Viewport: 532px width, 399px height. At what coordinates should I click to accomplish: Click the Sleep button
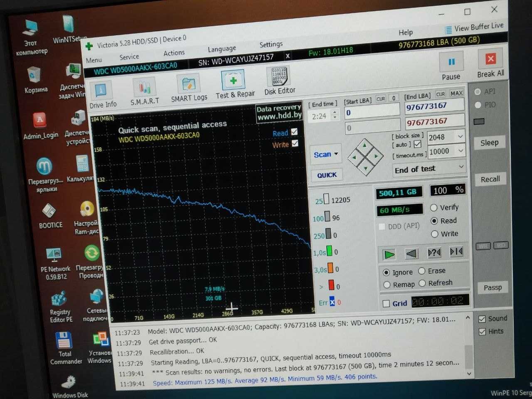coord(489,143)
